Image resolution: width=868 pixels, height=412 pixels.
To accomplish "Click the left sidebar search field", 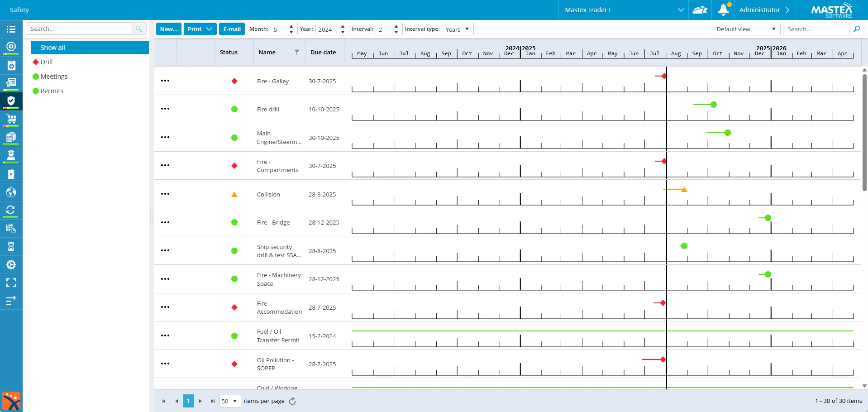I will 79,29.
